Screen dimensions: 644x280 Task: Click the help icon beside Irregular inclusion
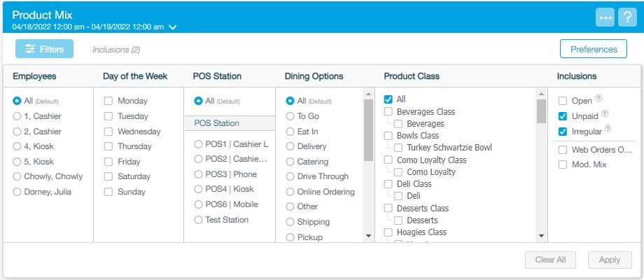coord(609,129)
